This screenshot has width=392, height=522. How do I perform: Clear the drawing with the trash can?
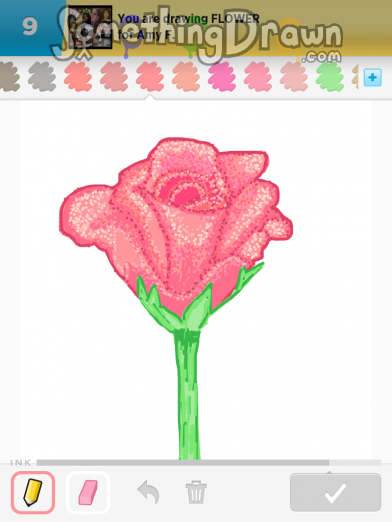coord(196,492)
